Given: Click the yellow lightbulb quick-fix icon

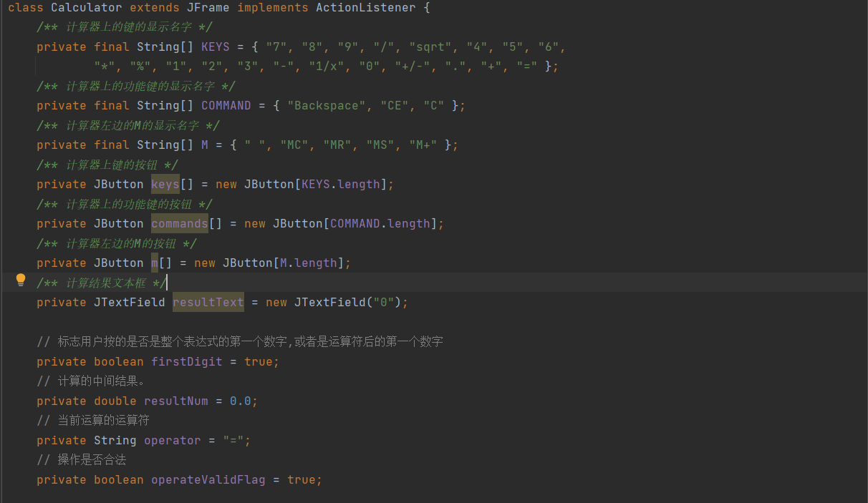Looking at the screenshot, I should click(21, 280).
